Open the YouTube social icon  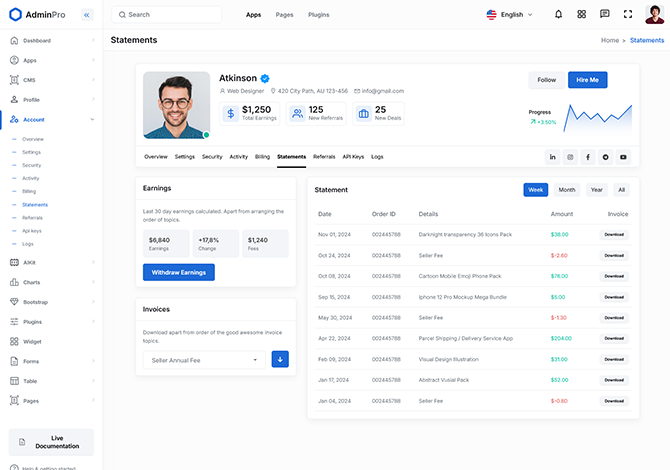click(x=623, y=157)
